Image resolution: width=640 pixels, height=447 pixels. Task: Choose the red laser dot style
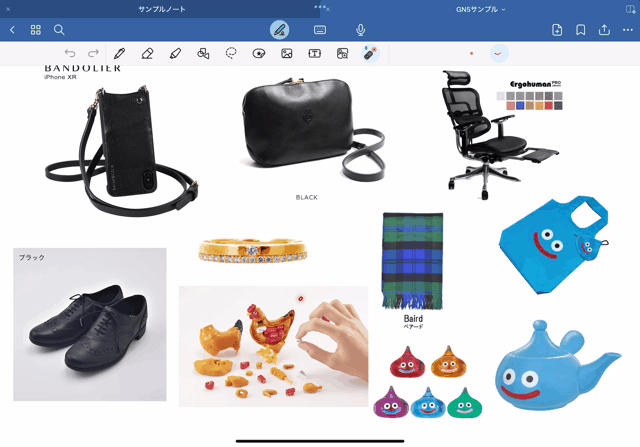coord(471,53)
